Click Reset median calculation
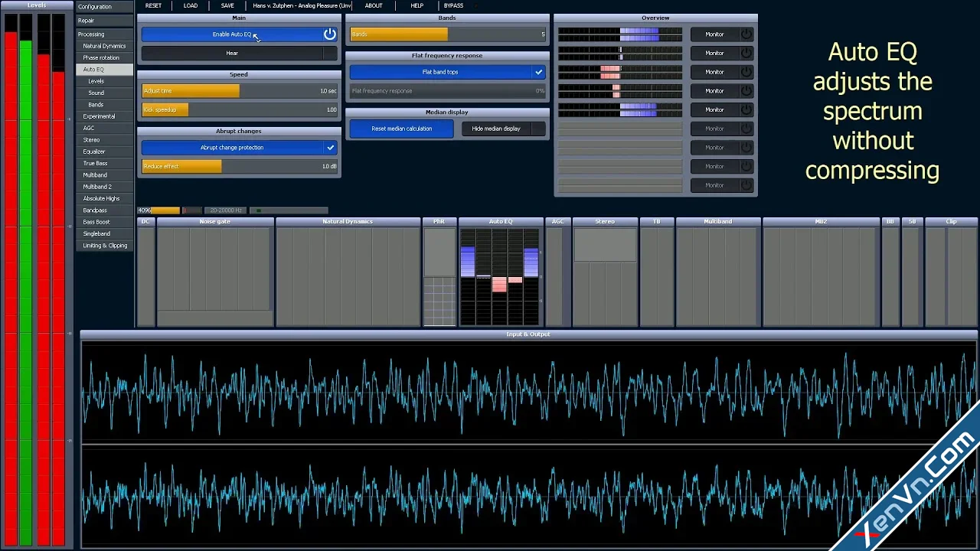 pos(402,129)
